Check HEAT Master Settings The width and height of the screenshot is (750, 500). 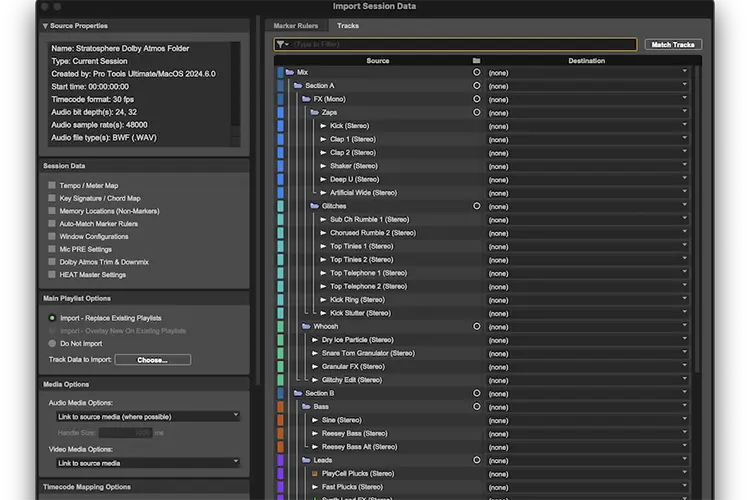tap(52, 275)
